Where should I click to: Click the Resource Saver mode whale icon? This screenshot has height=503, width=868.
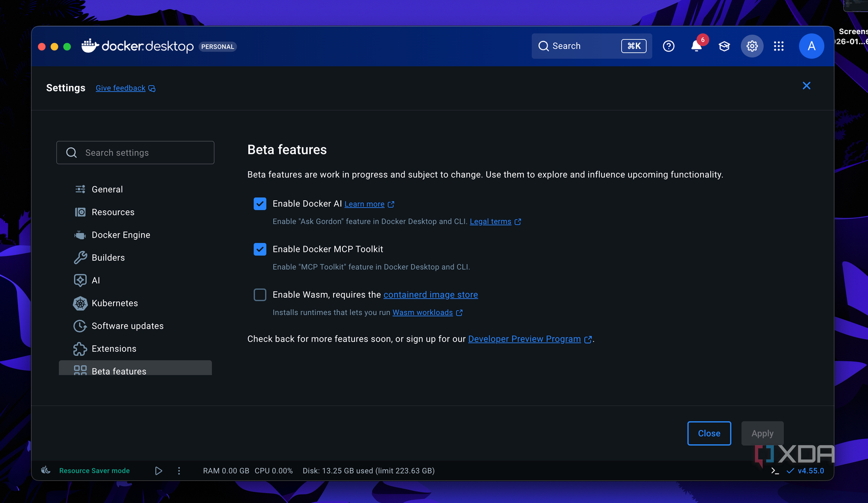(x=46, y=470)
